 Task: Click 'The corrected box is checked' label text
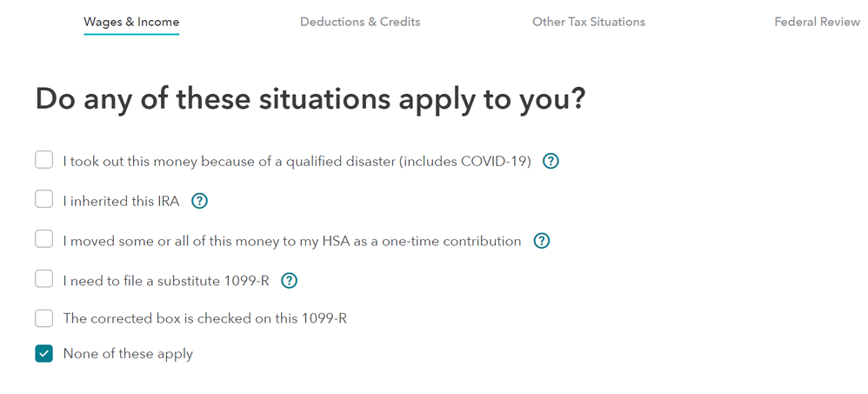click(x=204, y=318)
